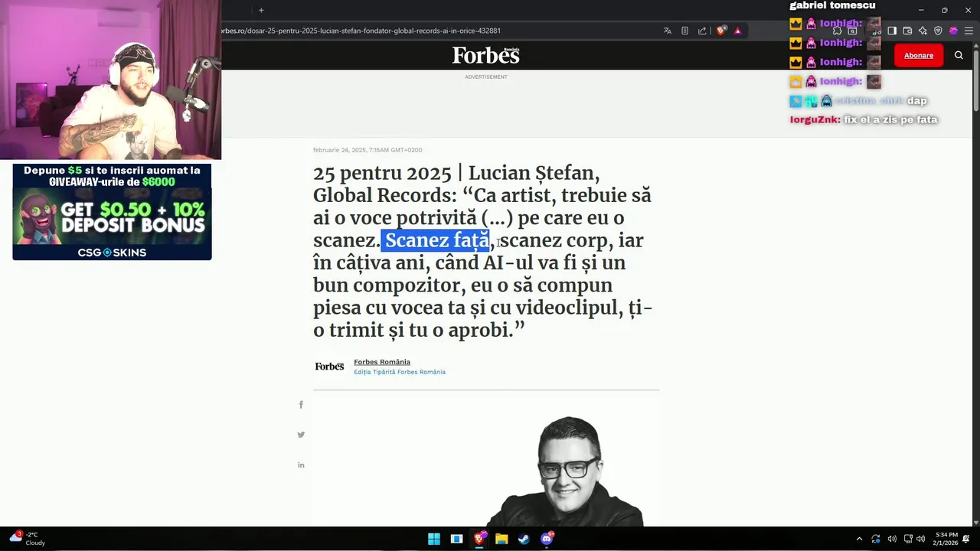Click the headline words "Global Records"
980x551 pixels.
383,195
